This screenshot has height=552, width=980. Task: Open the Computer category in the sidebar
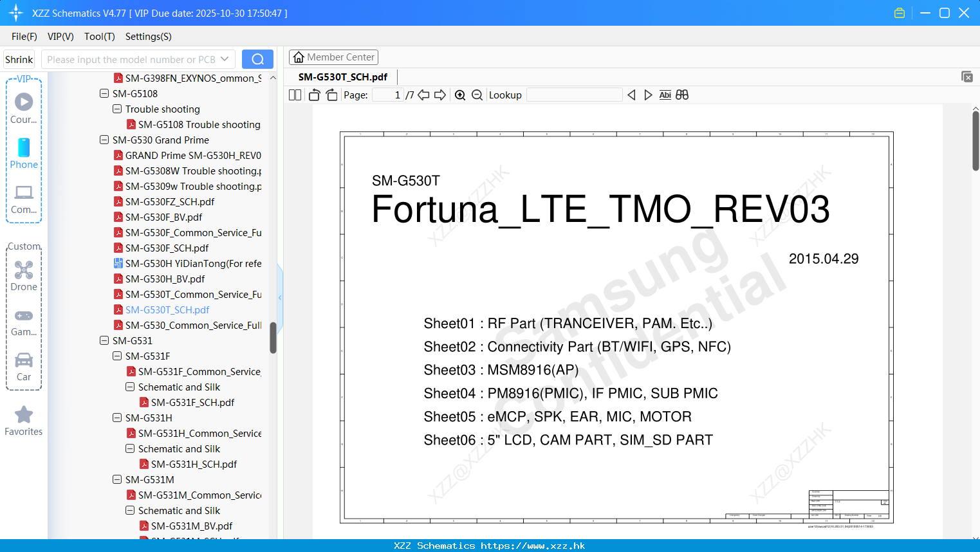point(24,198)
